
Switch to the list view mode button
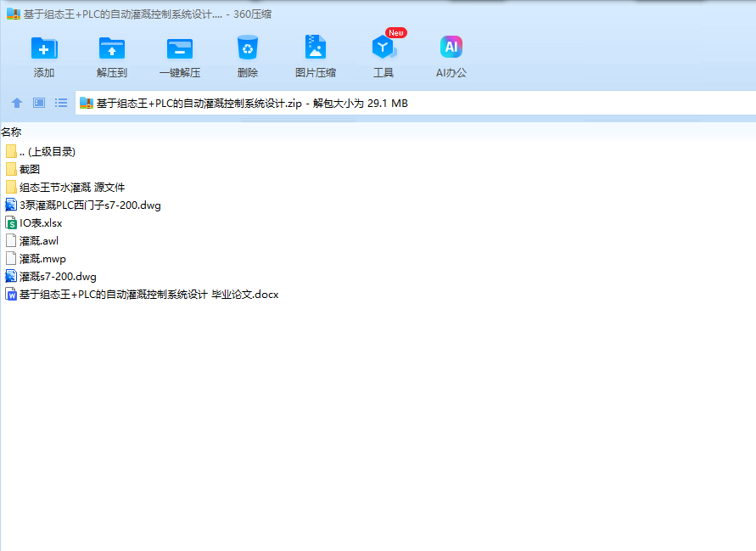click(61, 103)
